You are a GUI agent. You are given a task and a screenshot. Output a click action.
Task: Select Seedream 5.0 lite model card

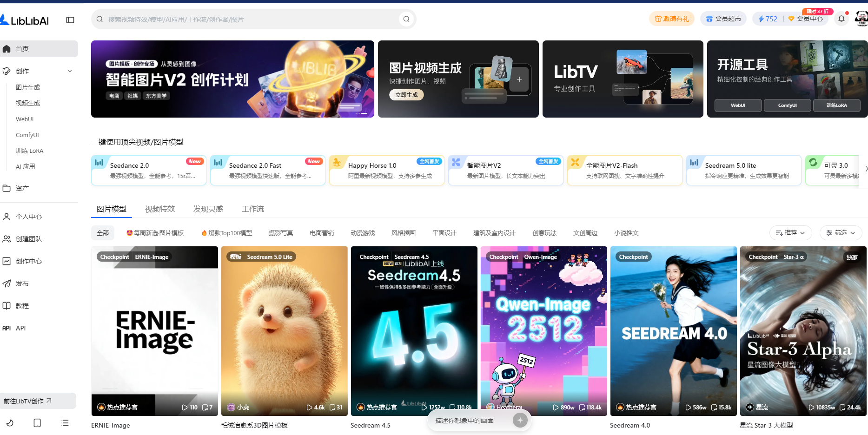coord(744,170)
